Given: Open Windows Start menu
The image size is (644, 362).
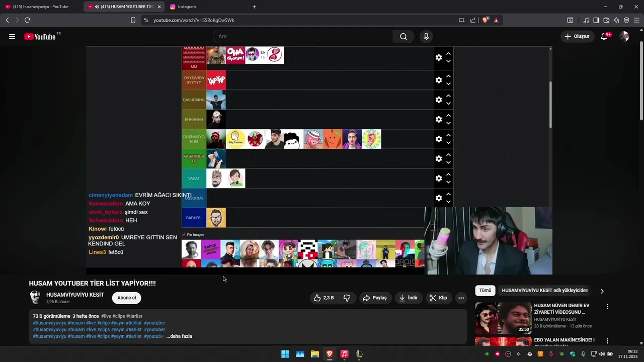Looking at the screenshot, I should click(x=285, y=354).
